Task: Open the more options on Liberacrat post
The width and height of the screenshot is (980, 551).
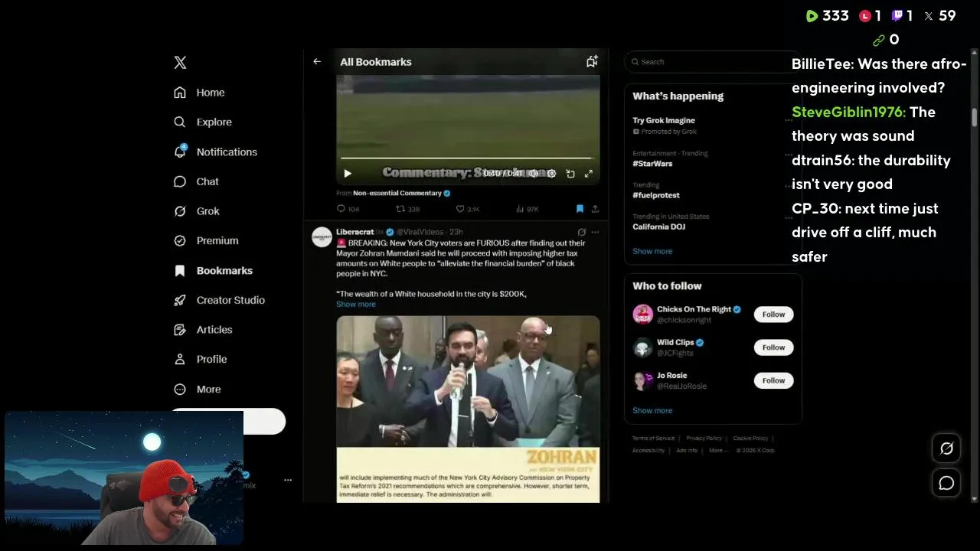Action: coord(595,232)
